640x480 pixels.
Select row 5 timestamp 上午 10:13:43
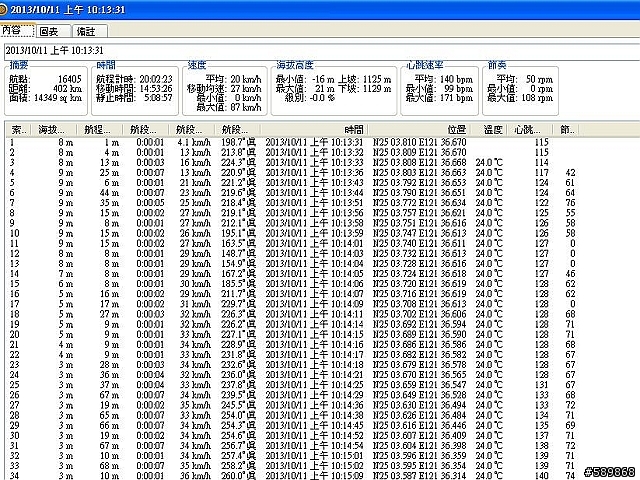click(293, 183)
